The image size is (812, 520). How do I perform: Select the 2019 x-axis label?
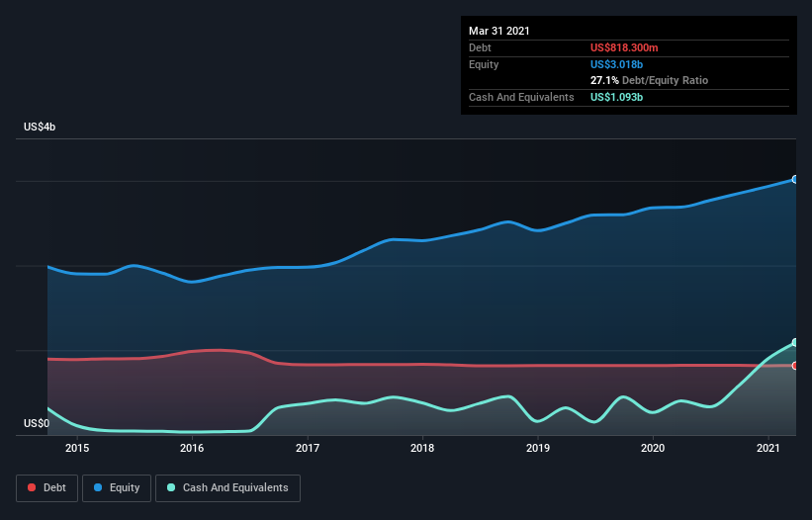tap(538, 448)
